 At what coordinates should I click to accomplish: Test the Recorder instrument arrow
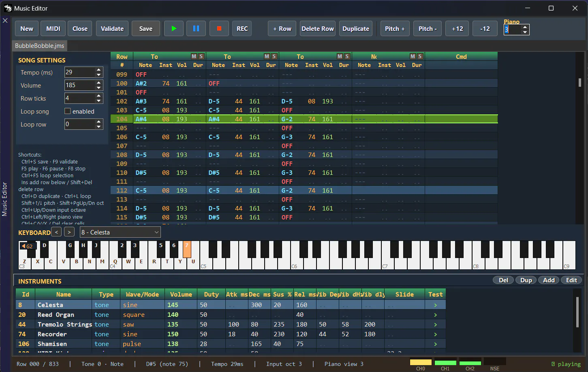[x=436, y=334]
